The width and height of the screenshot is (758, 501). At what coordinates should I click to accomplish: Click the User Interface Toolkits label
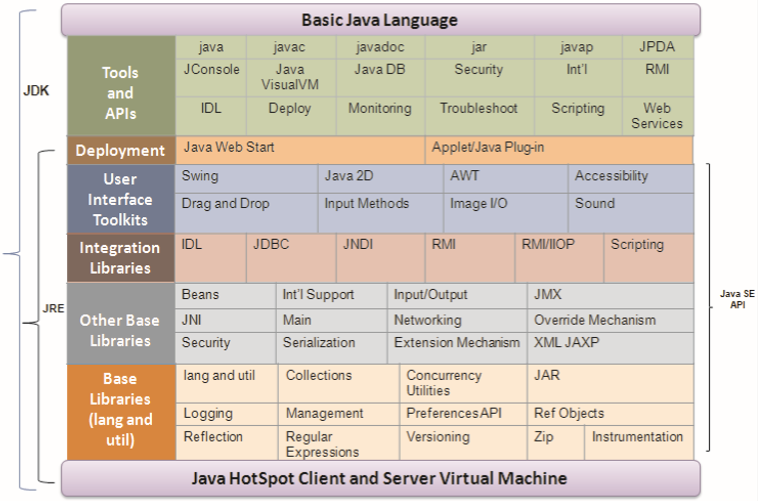tap(120, 199)
